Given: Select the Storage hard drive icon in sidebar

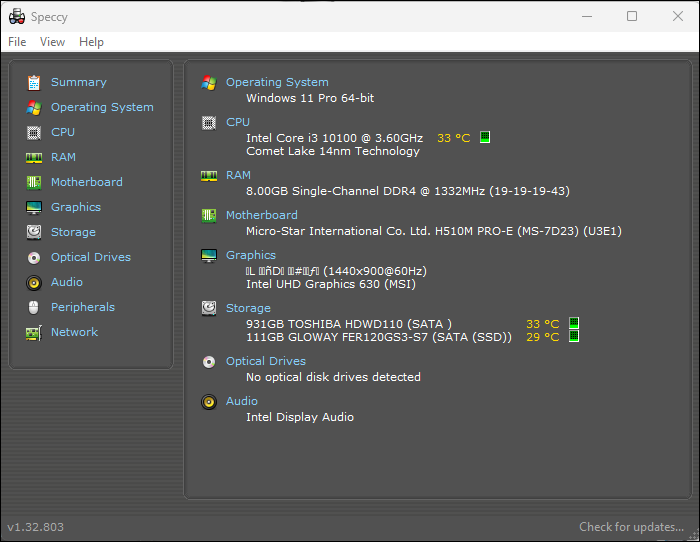Looking at the screenshot, I should [x=34, y=232].
